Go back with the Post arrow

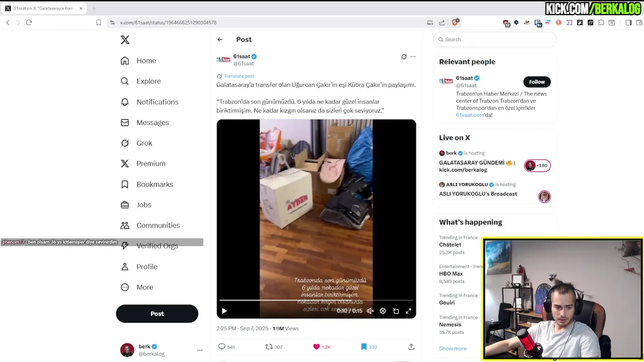point(220,40)
